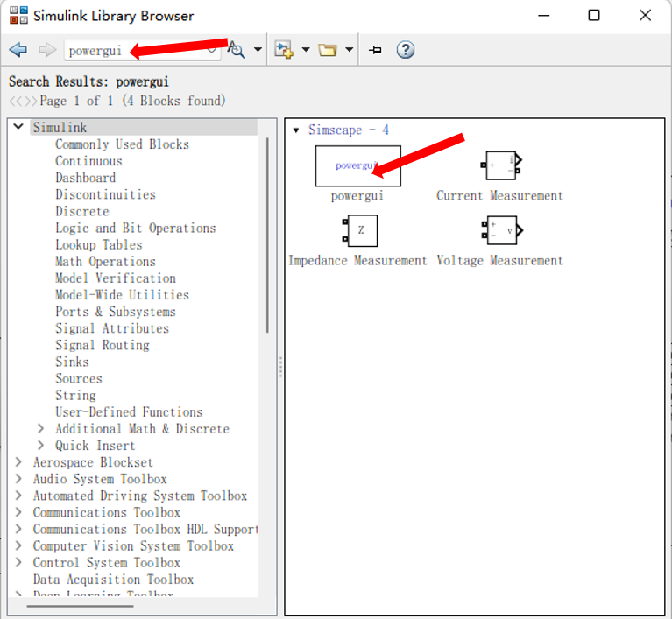Select the powergui block icon

tap(358, 165)
